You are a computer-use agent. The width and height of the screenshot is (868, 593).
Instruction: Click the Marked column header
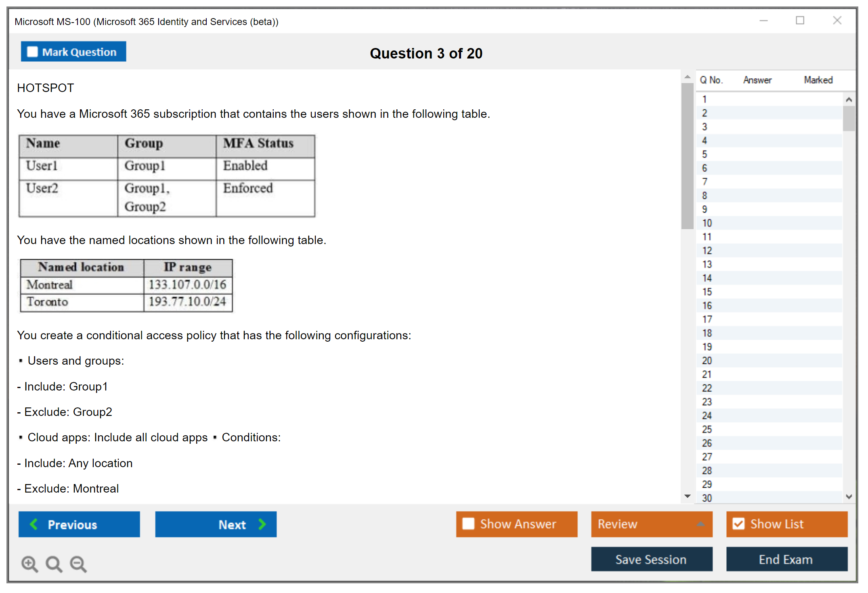pyautogui.click(x=818, y=80)
